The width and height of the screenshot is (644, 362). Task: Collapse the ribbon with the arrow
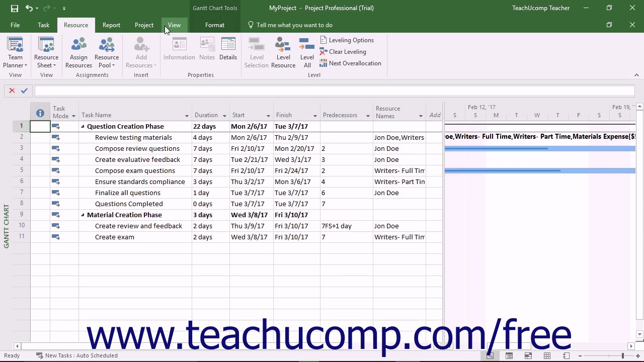point(636,75)
